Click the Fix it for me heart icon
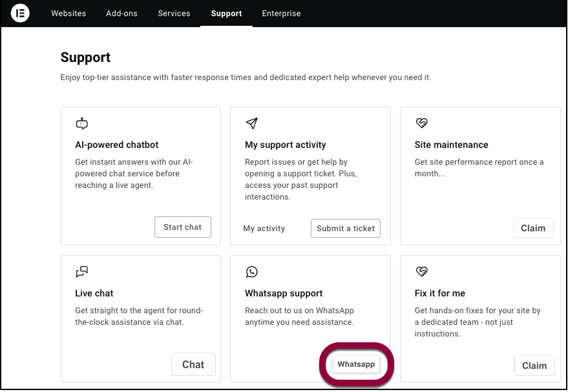Image resolution: width=568 pixels, height=392 pixels. [421, 272]
